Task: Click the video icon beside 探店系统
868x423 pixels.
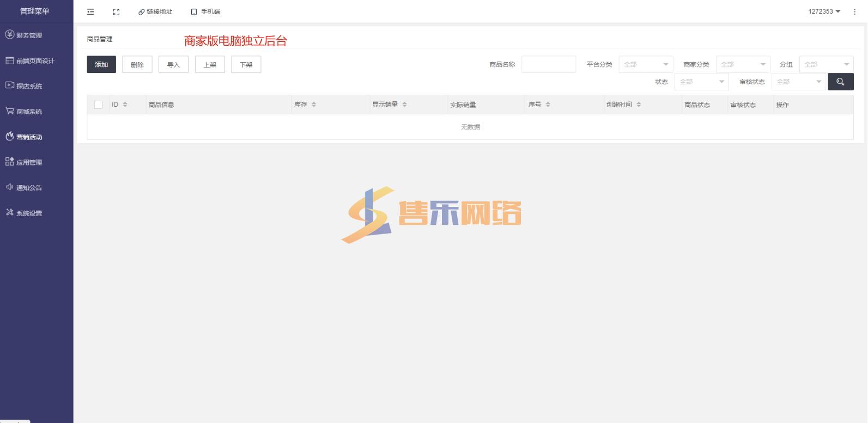Action: coord(10,85)
